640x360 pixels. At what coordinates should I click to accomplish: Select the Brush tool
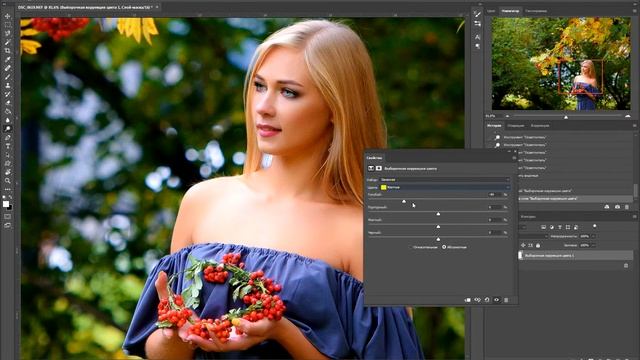point(7,77)
